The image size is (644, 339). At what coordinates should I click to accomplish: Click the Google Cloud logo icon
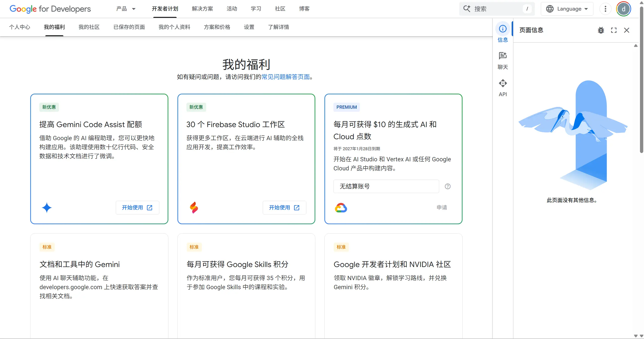coord(341,208)
